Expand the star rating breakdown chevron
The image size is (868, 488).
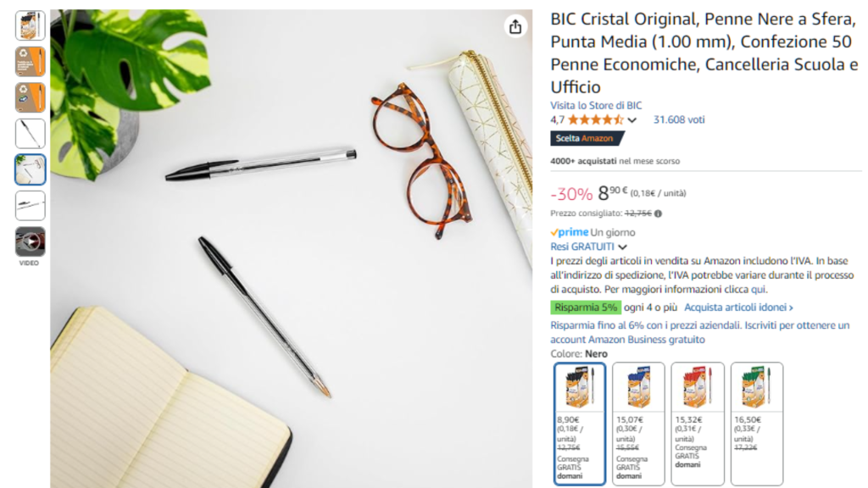pyautogui.click(x=632, y=120)
